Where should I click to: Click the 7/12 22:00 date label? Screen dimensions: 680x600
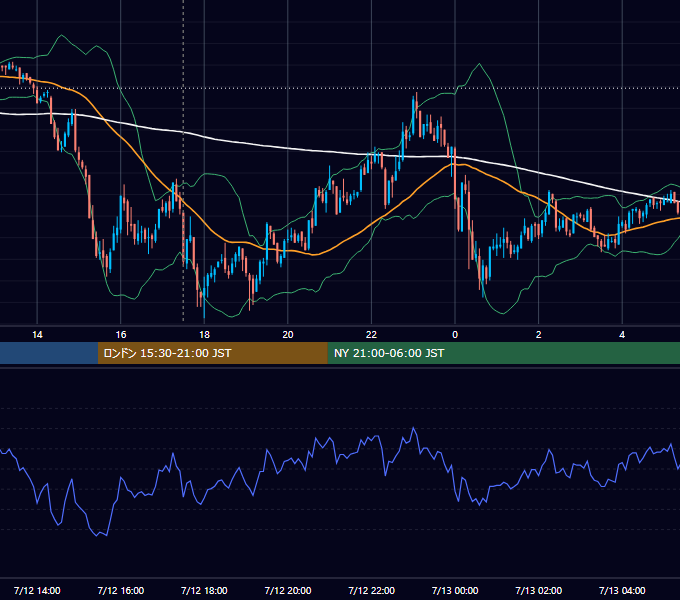[x=372, y=590]
